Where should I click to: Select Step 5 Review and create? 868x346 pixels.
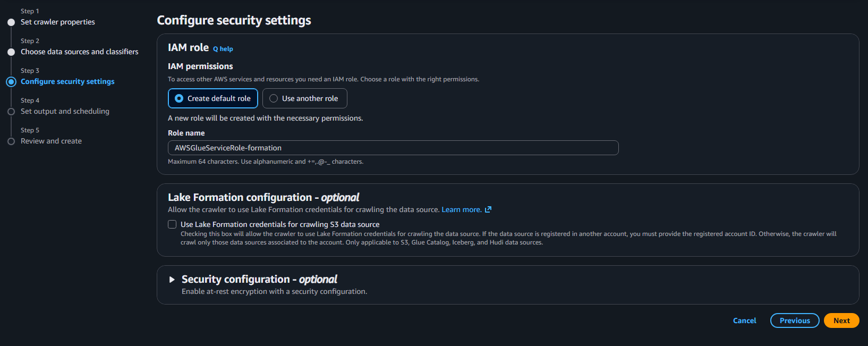pyautogui.click(x=51, y=141)
